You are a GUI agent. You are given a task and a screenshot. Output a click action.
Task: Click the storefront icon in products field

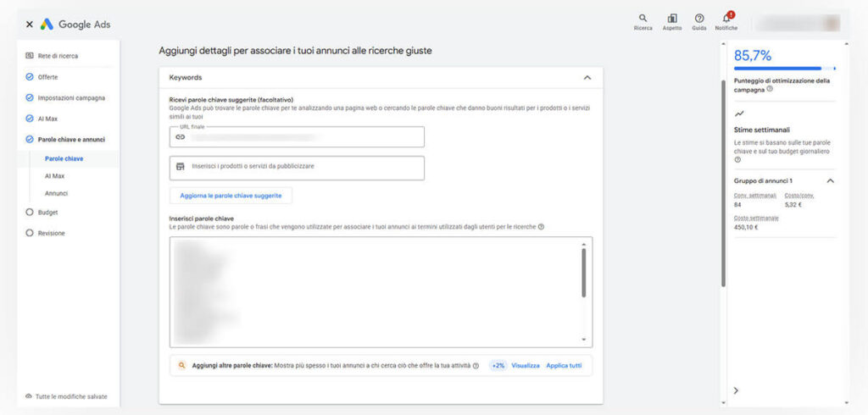click(x=180, y=166)
